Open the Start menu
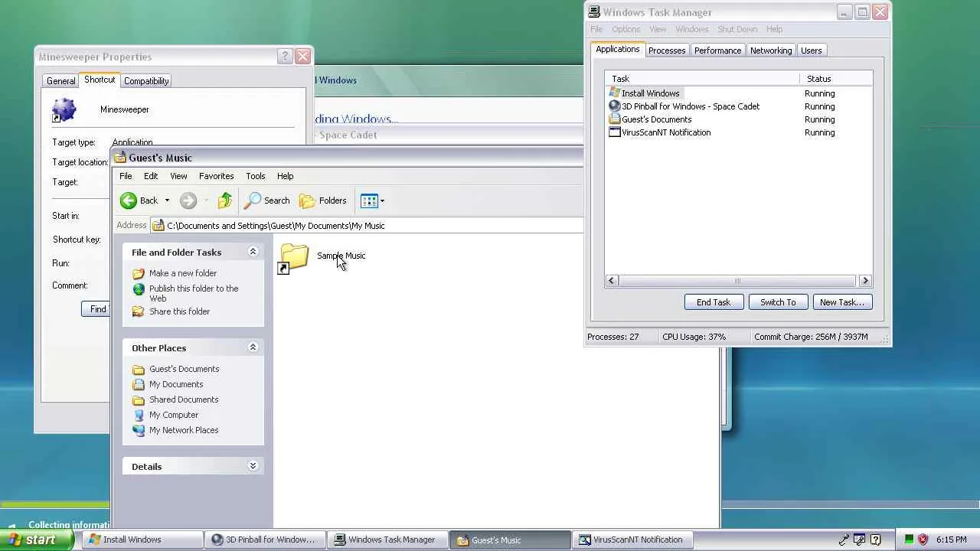The height and width of the screenshot is (551, 980). tap(38, 540)
